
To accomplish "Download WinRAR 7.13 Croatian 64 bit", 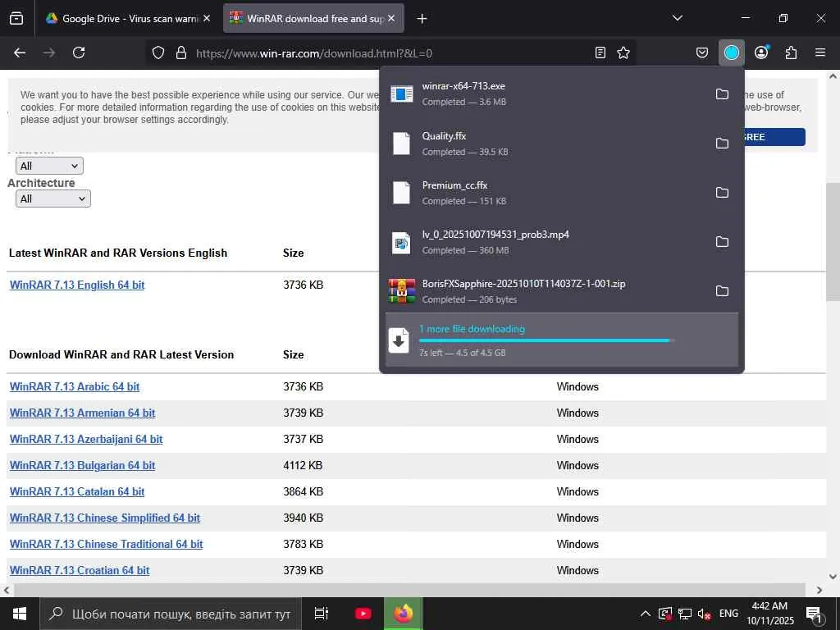I will 80,571.
